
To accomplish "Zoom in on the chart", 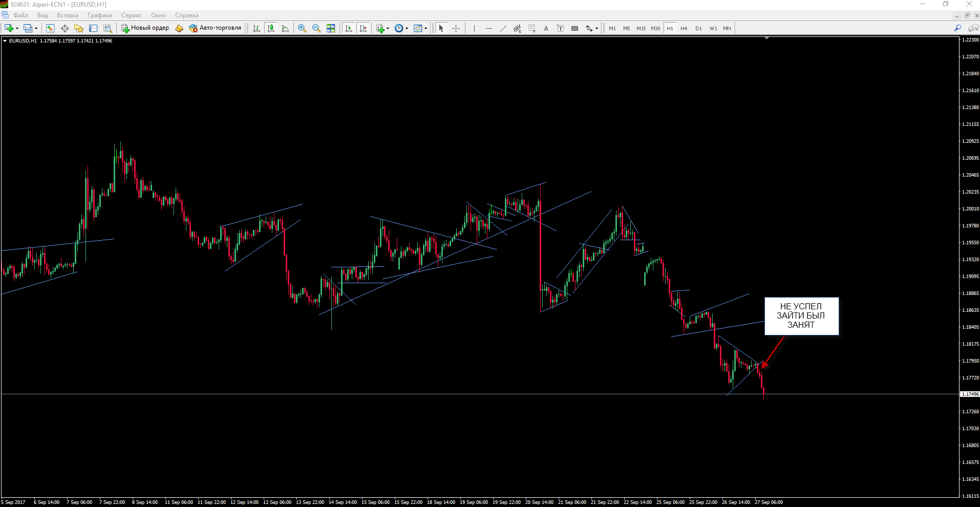I will [302, 28].
